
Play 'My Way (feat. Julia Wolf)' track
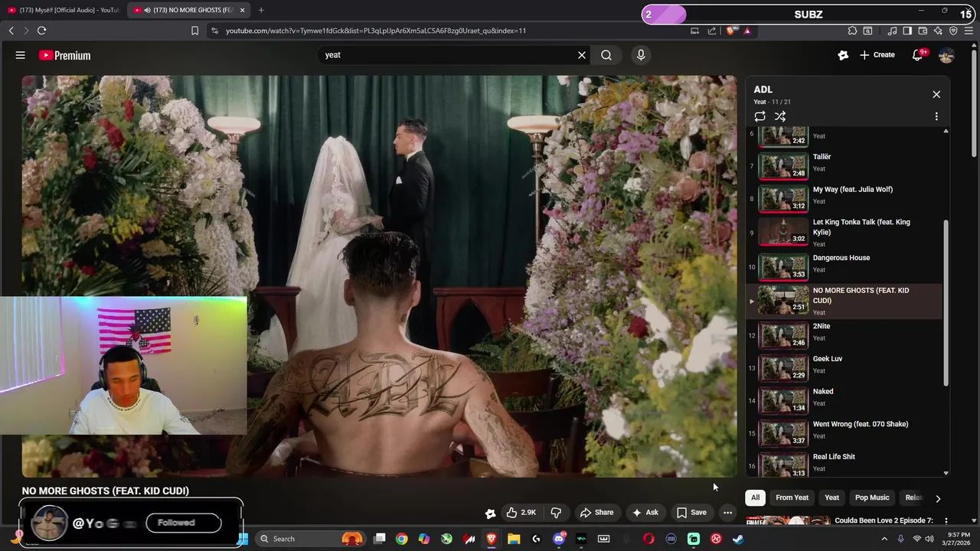[x=844, y=198]
